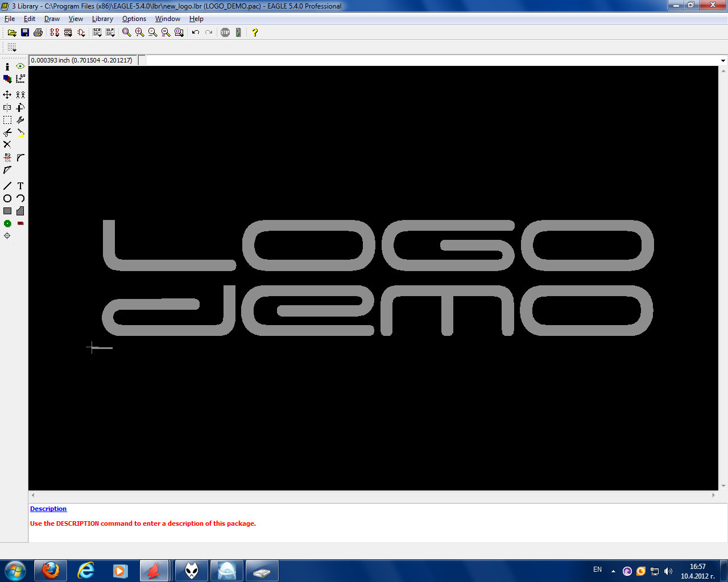Select the Rotate tool

click(x=19, y=107)
